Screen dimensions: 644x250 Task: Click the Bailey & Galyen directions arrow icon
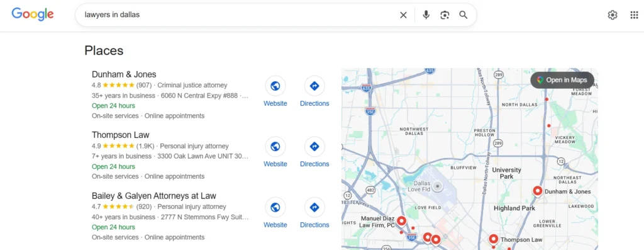[x=314, y=207]
